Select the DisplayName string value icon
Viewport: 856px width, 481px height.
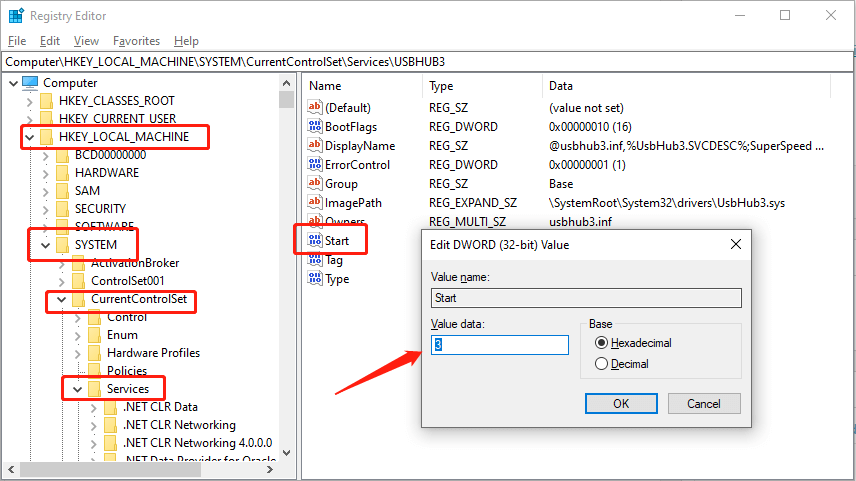pyautogui.click(x=314, y=145)
